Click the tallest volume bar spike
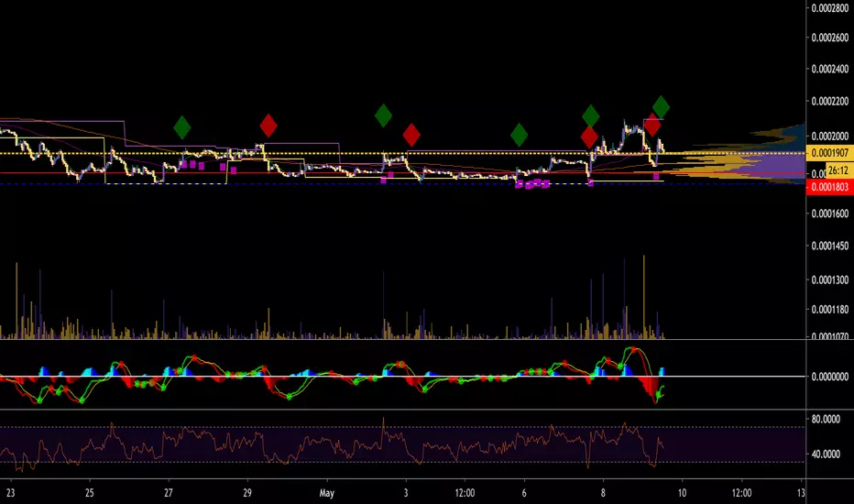The width and height of the screenshot is (854, 504). [x=644, y=293]
